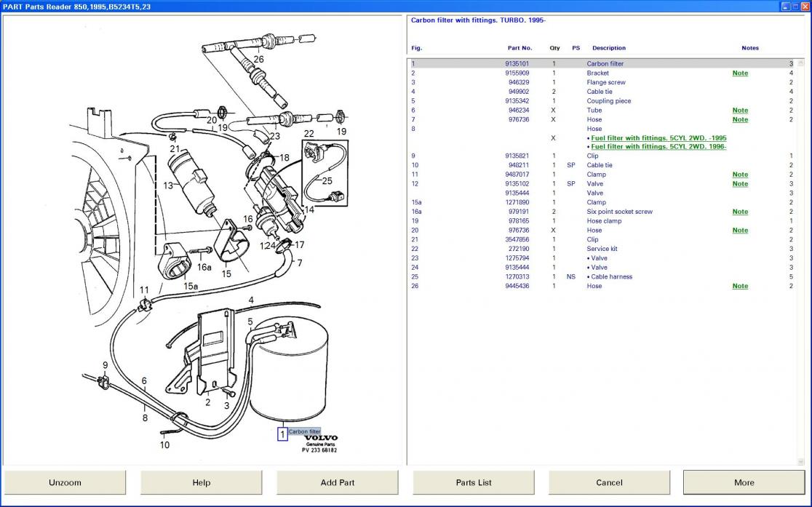Viewport: 812px width, 507px height.
Task: Select the Coupling piece row
Action: coord(608,101)
